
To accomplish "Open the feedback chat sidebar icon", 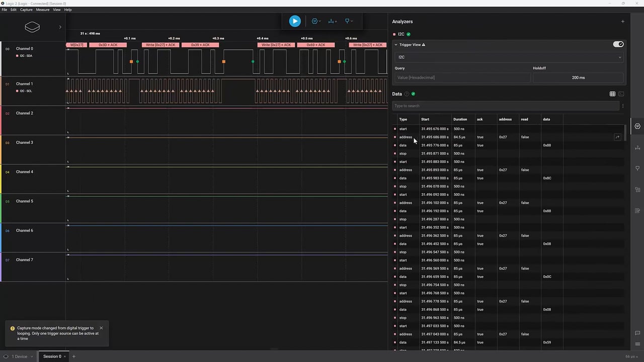I will click(637, 333).
